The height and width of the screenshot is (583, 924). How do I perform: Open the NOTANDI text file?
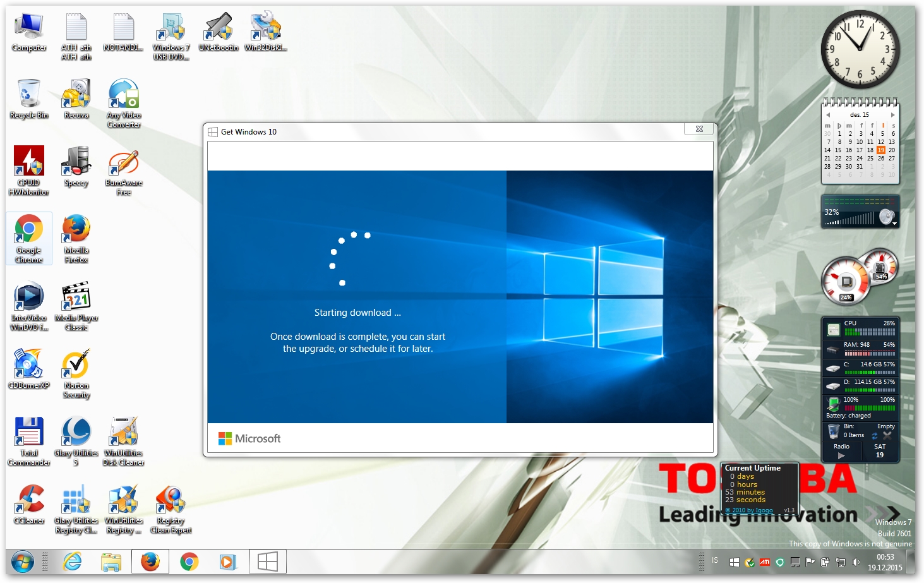(124, 33)
